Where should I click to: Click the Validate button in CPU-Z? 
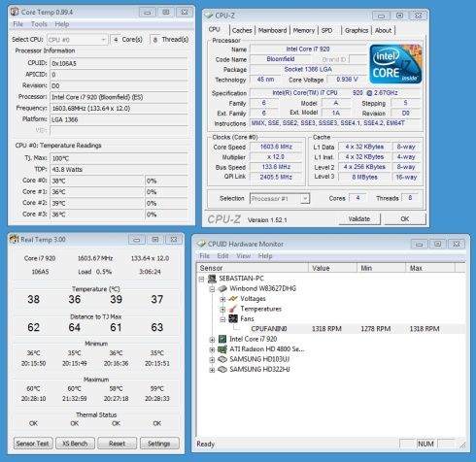(359, 219)
